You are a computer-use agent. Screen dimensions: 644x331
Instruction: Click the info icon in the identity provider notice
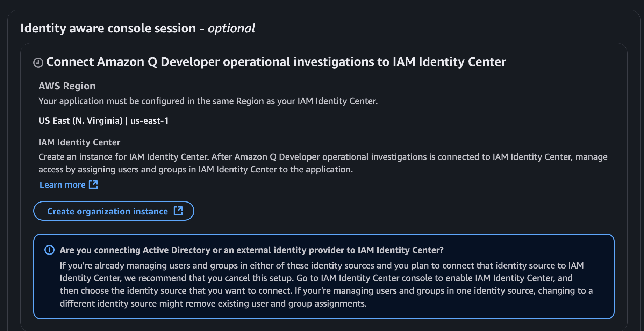tap(49, 250)
